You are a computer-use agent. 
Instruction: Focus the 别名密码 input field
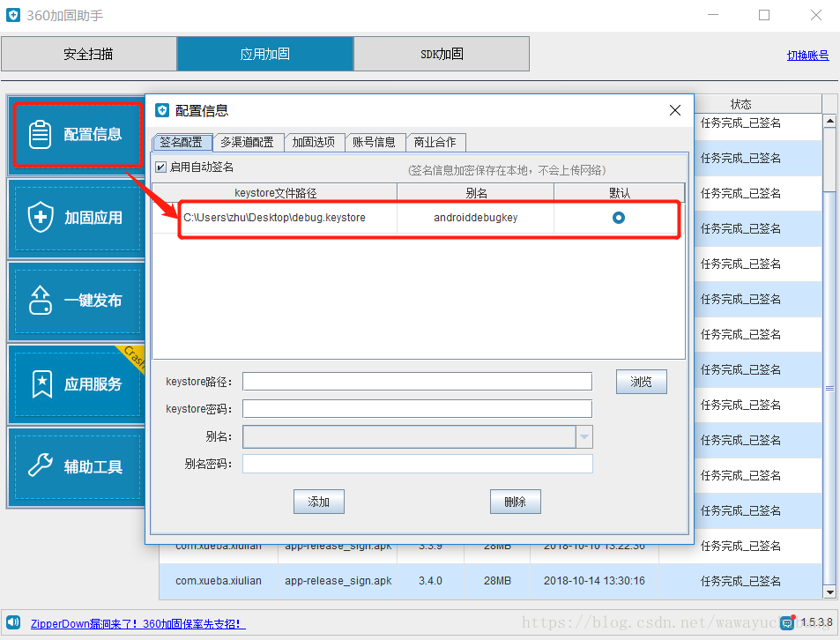pyautogui.click(x=417, y=464)
